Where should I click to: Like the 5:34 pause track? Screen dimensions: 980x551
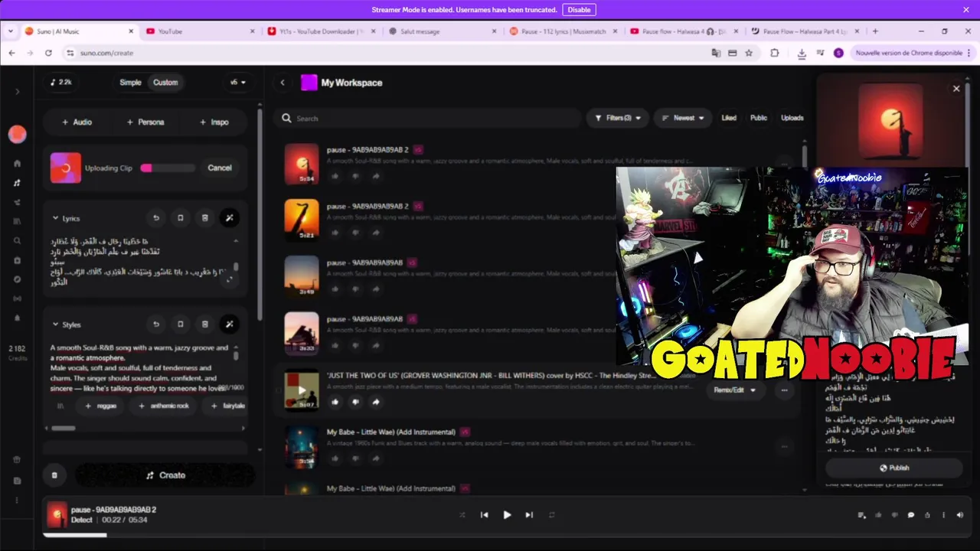pyautogui.click(x=335, y=176)
